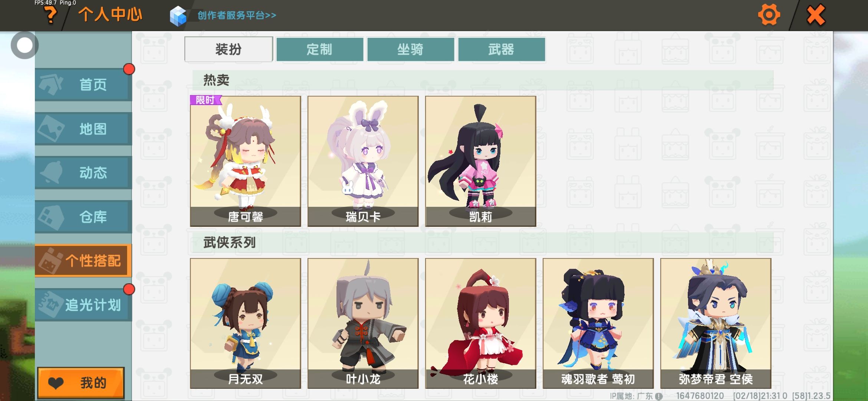Select the 个性搭配 sidebar entry
The width and height of the screenshot is (868, 401).
(83, 261)
